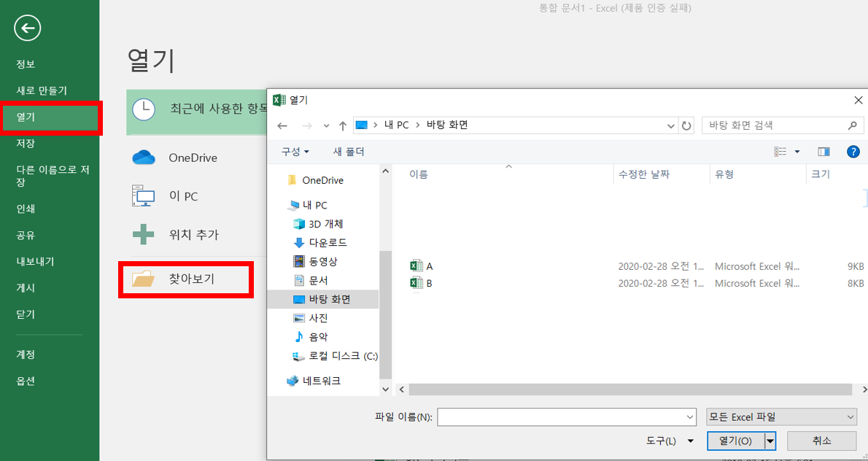Click the change view icon
The height and width of the screenshot is (461, 868).
(x=780, y=151)
